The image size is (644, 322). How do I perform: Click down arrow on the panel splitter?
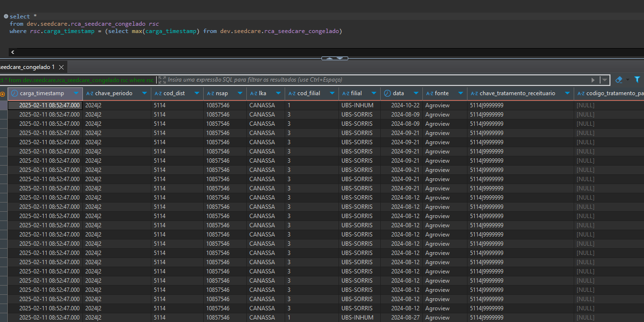(x=339, y=58)
